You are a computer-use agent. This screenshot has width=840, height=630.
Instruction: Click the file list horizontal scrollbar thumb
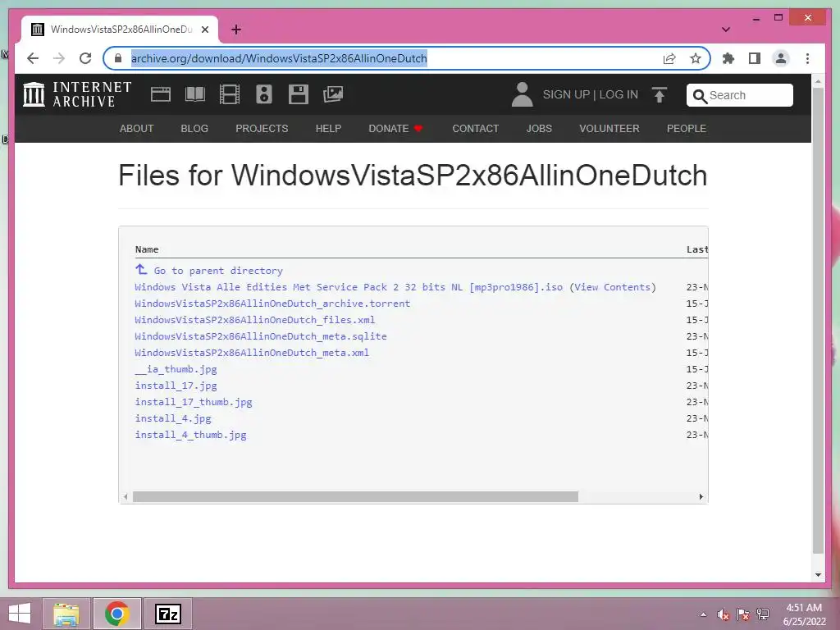355,496
